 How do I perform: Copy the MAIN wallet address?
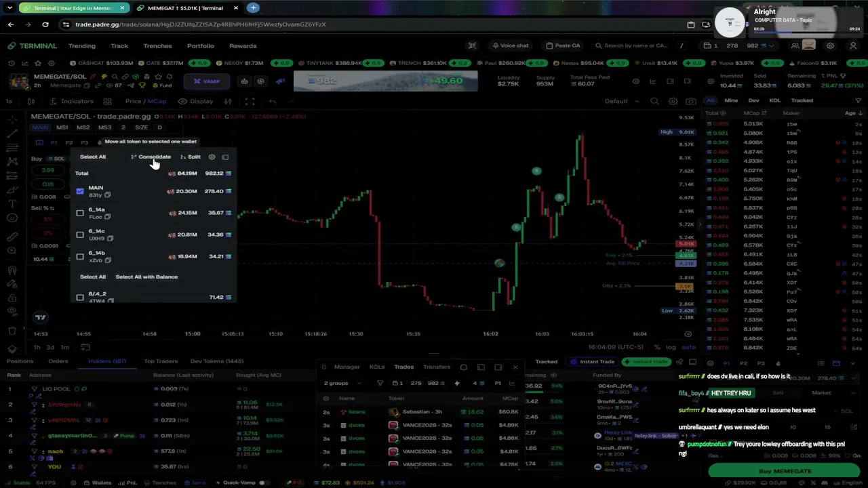(108, 195)
